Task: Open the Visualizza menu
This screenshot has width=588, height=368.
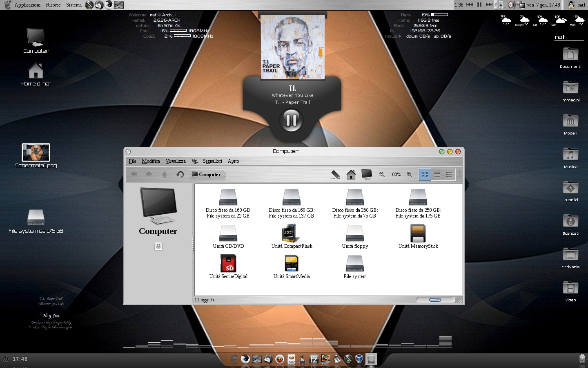Action: 176,161
